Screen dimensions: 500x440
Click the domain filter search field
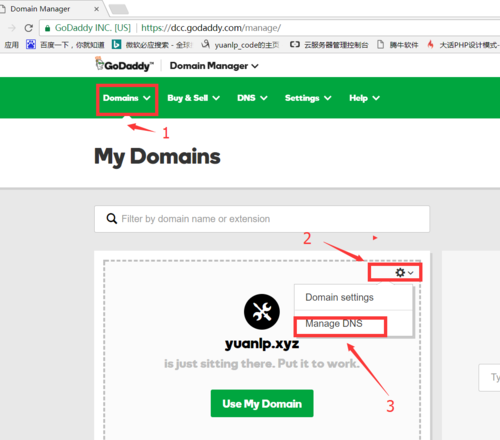coord(262,219)
